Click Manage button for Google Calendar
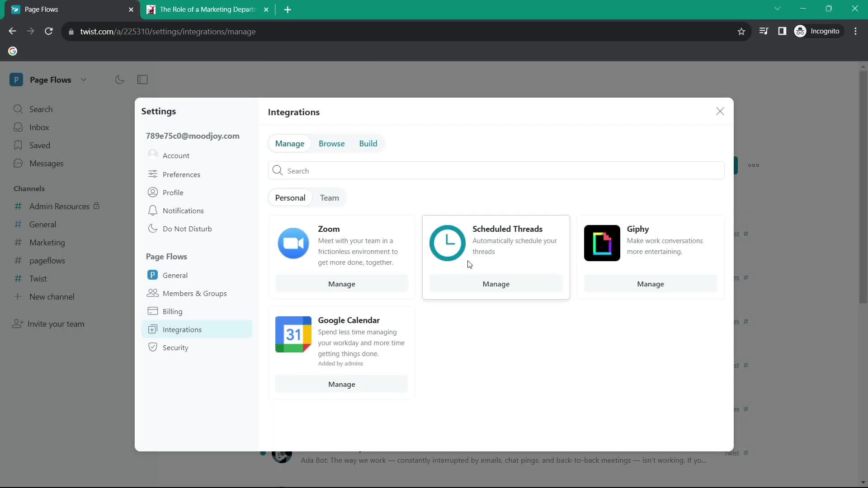Image resolution: width=868 pixels, height=488 pixels. pyautogui.click(x=342, y=384)
